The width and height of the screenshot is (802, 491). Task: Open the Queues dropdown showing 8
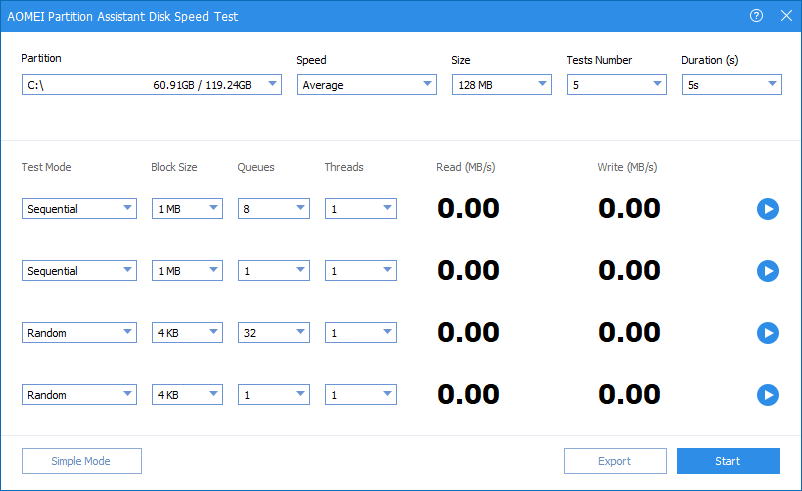click(x=274, y=209)
